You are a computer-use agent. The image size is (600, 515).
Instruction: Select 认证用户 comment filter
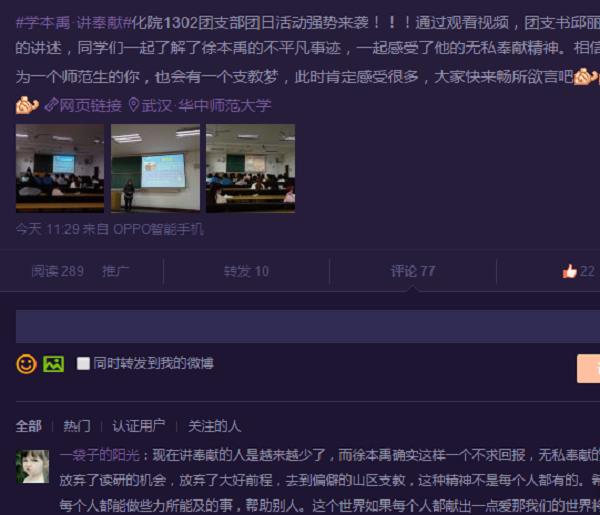click(138, 425)
